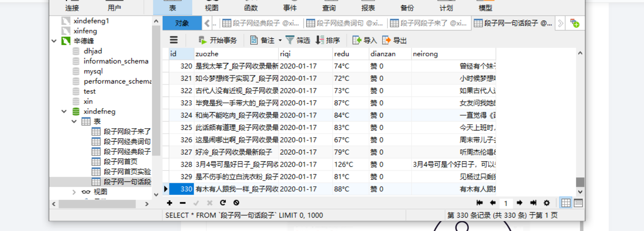Collapse the 表 tables folder
This screenshot has width=644, height=231.
tap(74, 121)
